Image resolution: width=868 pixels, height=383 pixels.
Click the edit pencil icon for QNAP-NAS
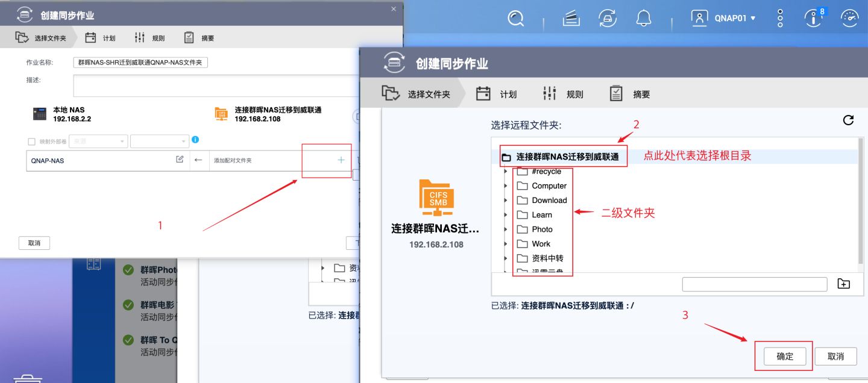pyautogui.click(x=180, y=160)
